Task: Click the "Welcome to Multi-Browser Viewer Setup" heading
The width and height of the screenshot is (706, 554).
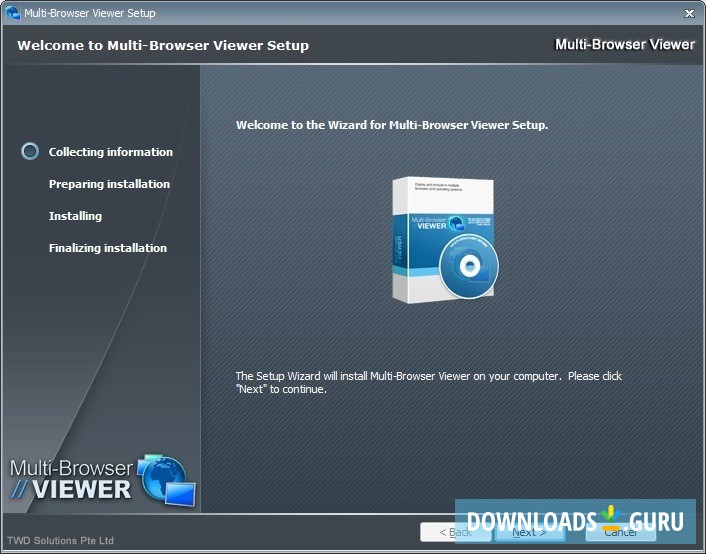Action: (x=163, y=45)
